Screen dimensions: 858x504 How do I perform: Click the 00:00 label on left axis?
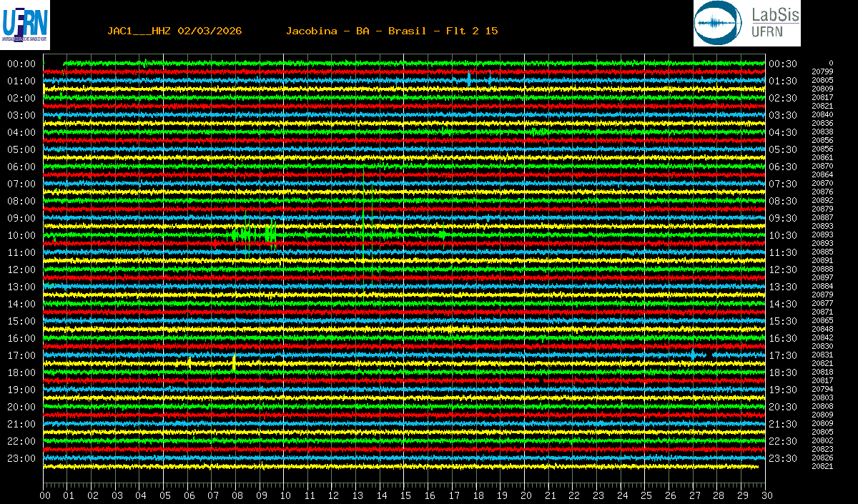[x=21, y=64]
